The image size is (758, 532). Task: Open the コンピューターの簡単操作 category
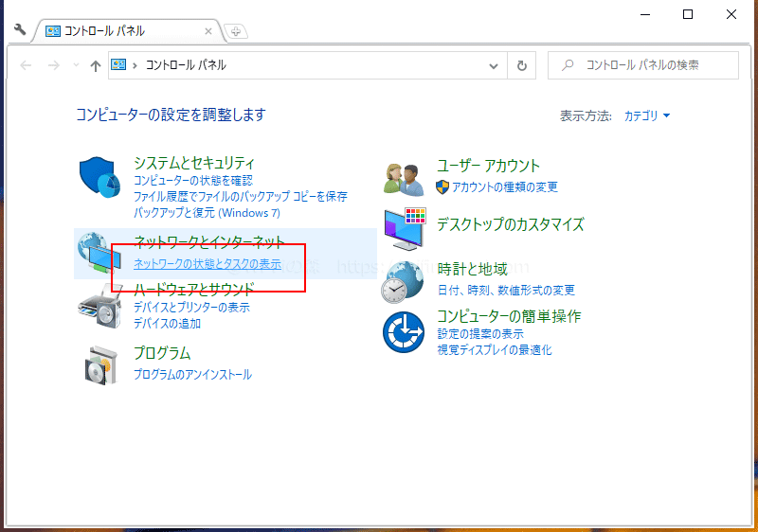pyautogui.click(x=509, y=316)
